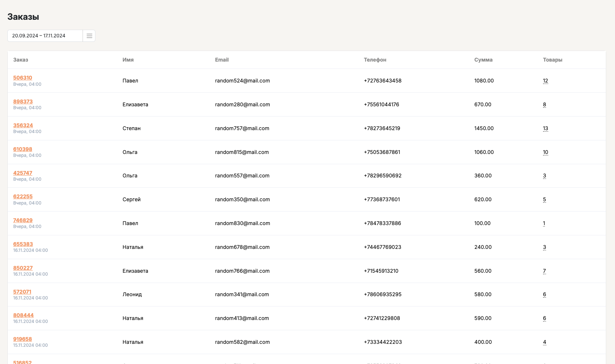The width and height of the screenshot is (615, 364).
Task: Select order 622255 link
Action: tap(23, 196)
